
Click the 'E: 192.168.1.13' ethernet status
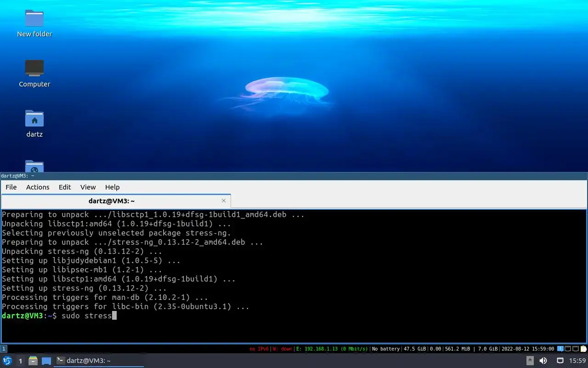pos(332,349)
